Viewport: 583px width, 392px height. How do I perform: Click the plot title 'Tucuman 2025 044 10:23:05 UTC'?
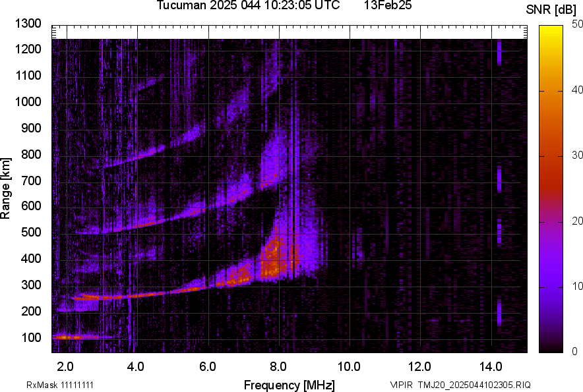[x=248, y=5]
